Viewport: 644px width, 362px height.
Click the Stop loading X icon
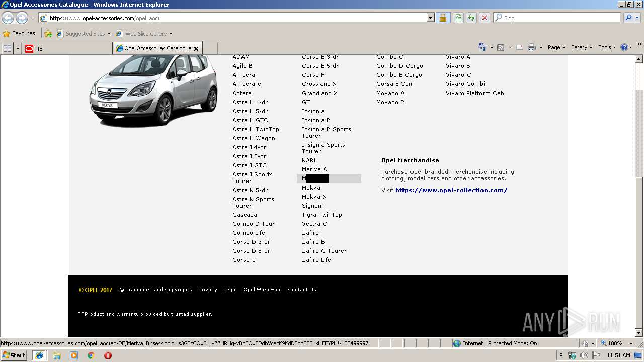click(485, 18)
